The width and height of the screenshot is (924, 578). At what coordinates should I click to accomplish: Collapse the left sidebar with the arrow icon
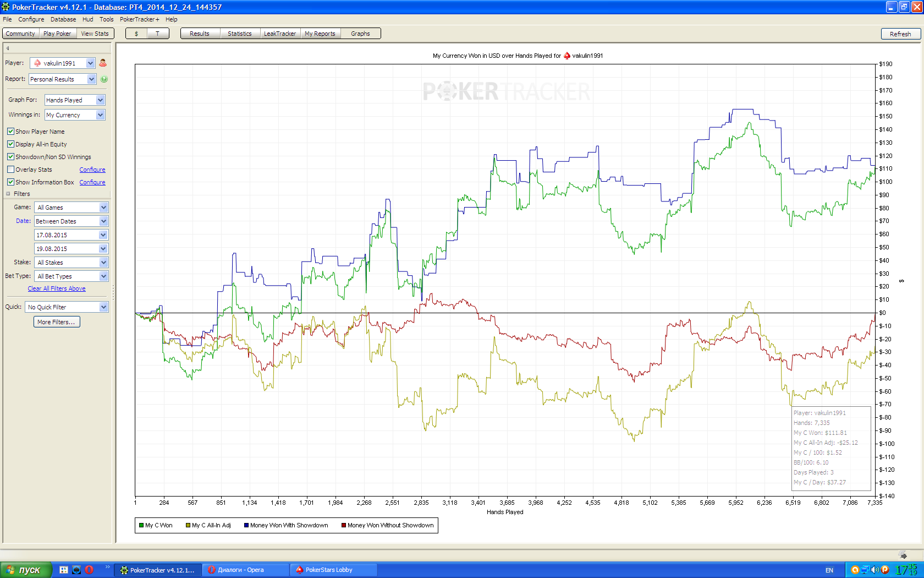point(8,48)
